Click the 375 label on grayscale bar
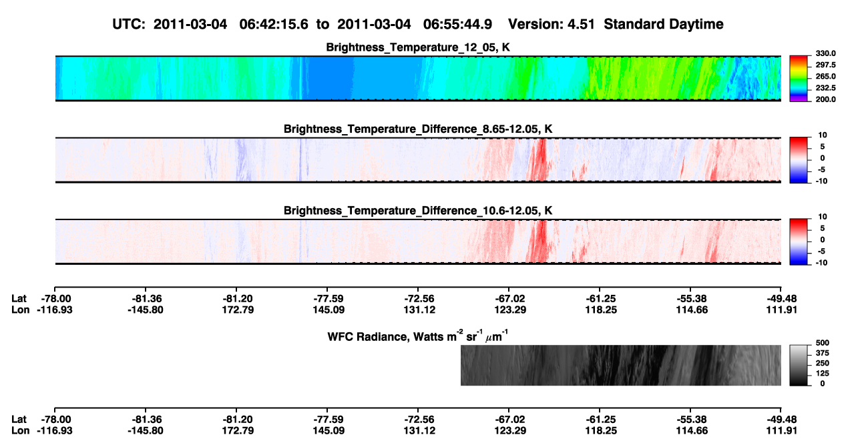This screenshot has height=445, width=868. coord(822,353)
